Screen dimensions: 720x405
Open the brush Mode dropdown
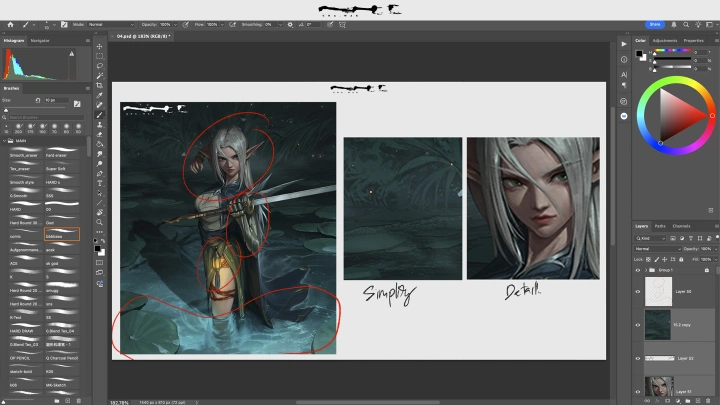point(111,25)
